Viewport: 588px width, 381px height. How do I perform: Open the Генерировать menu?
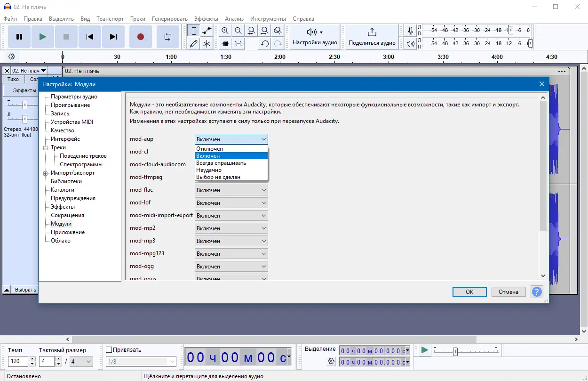pyautogui.click(x=168, y=19)
